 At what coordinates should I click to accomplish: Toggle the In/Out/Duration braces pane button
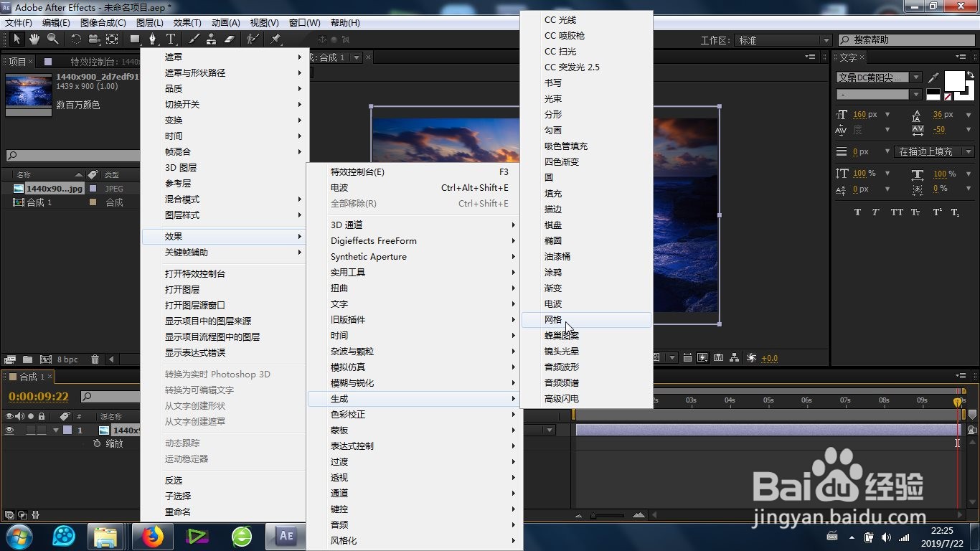pos(35,515)
